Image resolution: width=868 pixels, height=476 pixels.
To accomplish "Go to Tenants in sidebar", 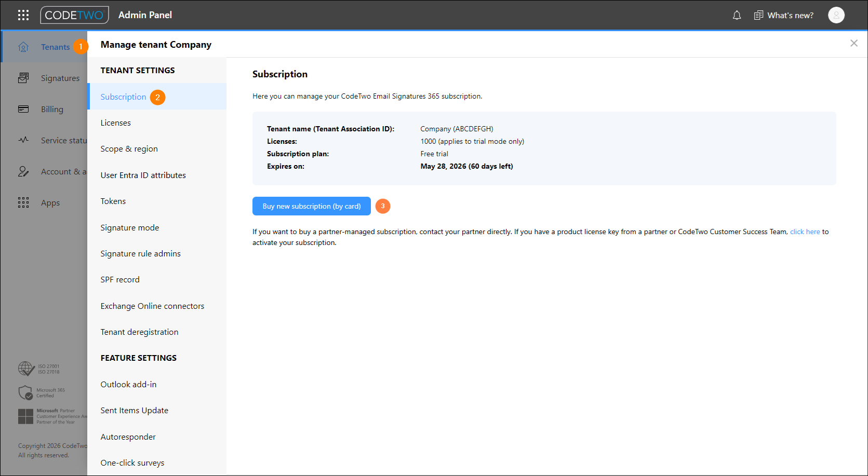I will coord(55,47).
